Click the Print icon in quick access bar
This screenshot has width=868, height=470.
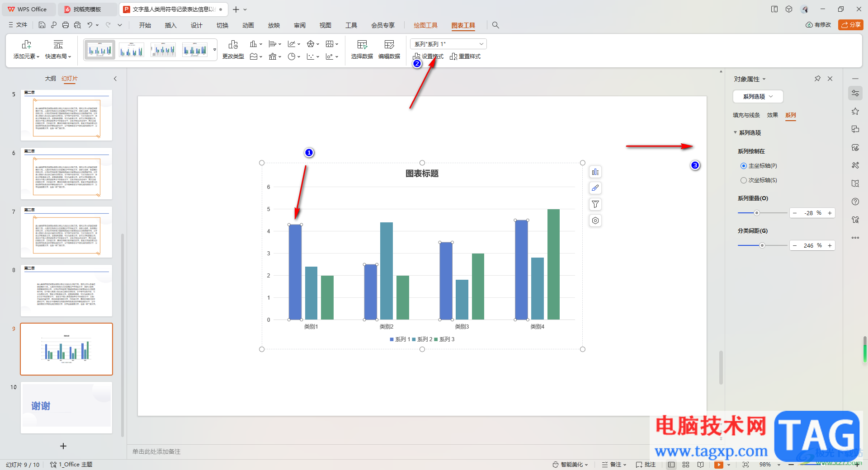[66, 25]
